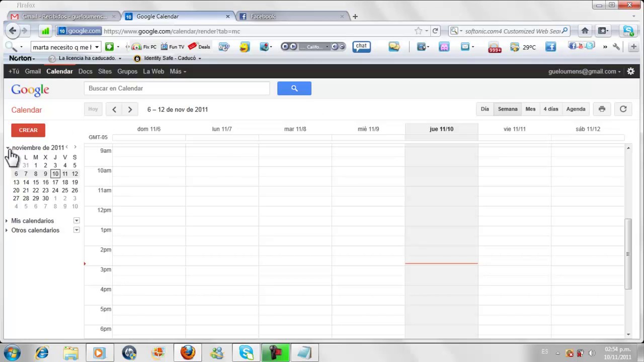Open Docs link in Google bar
This screenshot has height=362, width=644.
tap(85, 71)
